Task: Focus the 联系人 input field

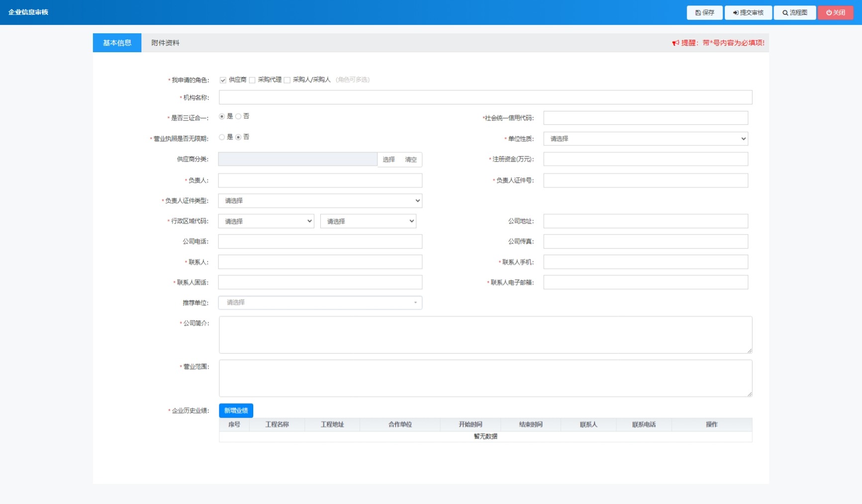Action: tap(320, 262)
